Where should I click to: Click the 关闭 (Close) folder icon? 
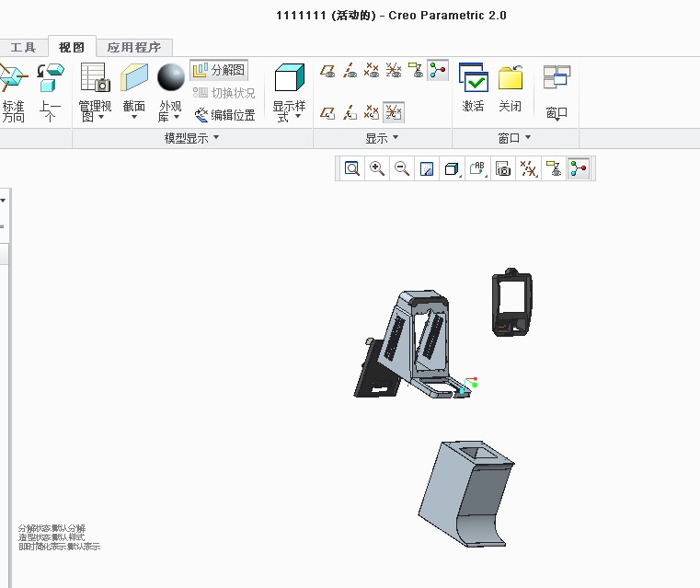511,89
